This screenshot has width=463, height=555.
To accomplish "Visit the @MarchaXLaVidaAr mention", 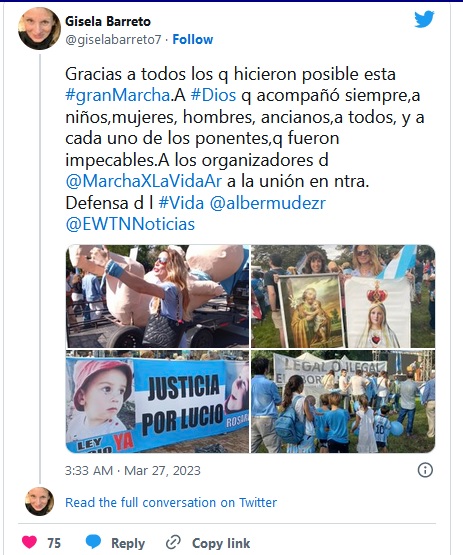I will click(144, 181).
